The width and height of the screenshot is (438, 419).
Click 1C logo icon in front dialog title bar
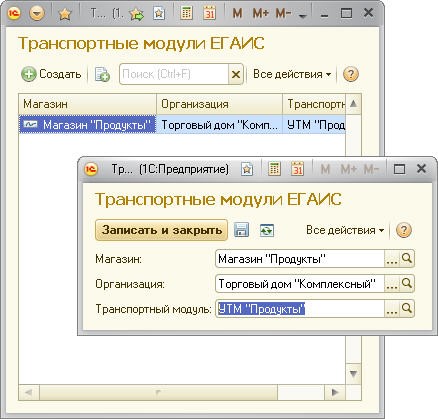click(x=92, y=169)
